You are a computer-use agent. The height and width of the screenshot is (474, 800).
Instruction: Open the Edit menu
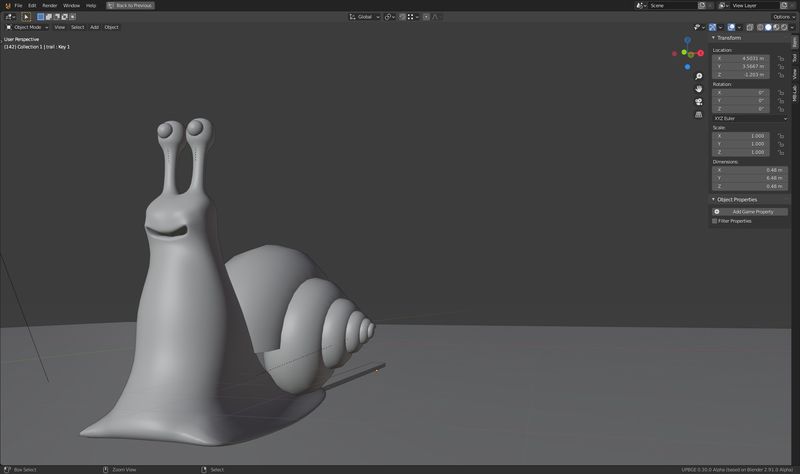pyautogui.click(x=32, y=6)
